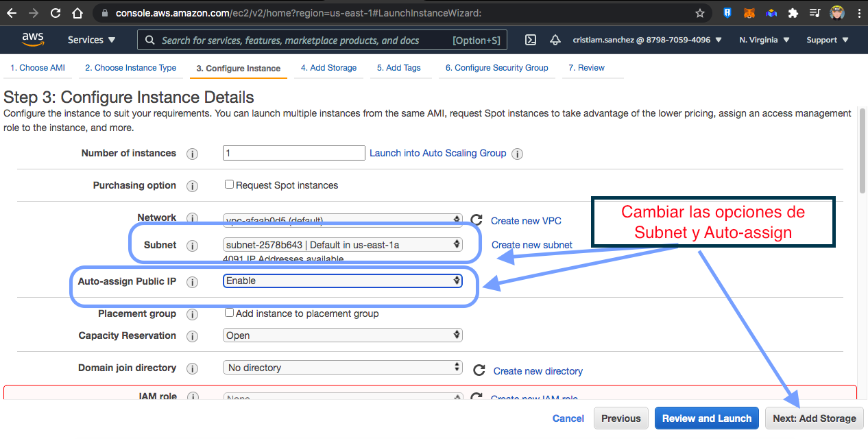
Task: Switch to 6. Configure Security Group tab
Action: click(496, 68)
